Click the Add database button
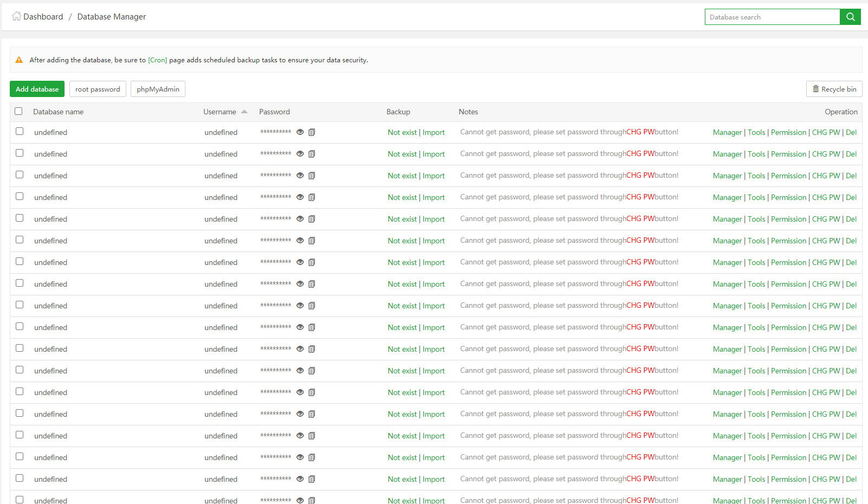Viewport: 868px width, 504px height. 37,89
